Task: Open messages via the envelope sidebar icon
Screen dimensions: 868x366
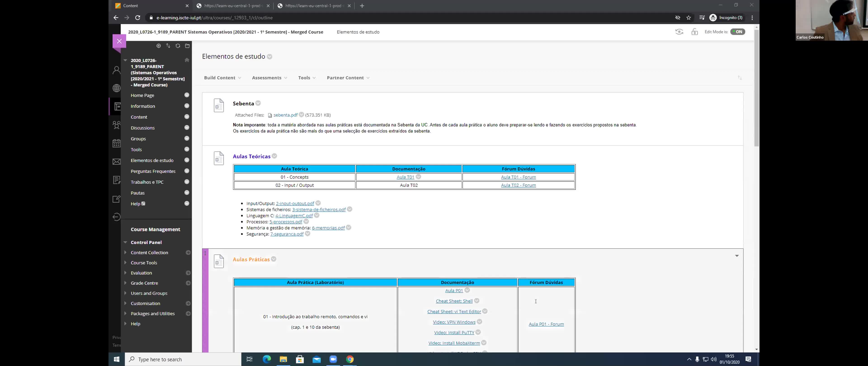Action: pyautogui.click(x=116, y=162)
